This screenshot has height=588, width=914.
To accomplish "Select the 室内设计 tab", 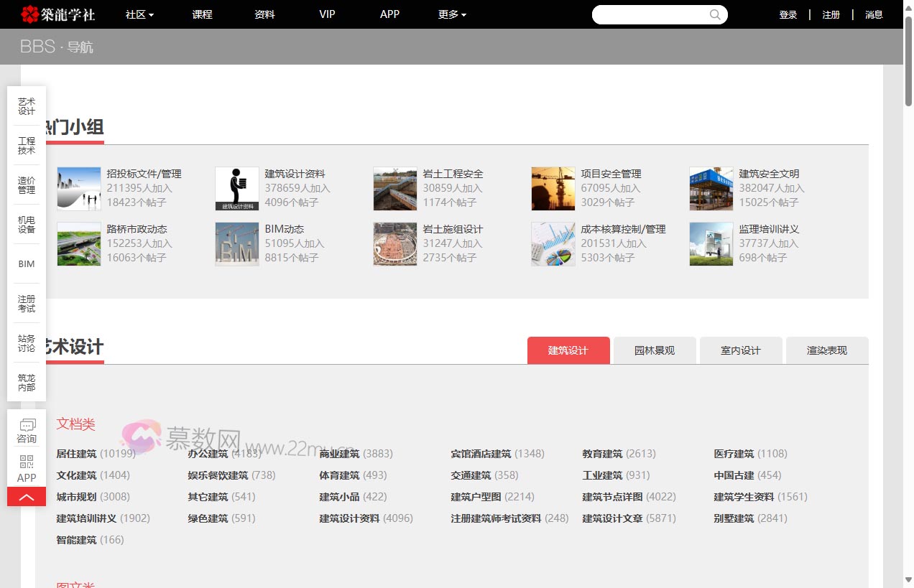I will coord(740,350).
